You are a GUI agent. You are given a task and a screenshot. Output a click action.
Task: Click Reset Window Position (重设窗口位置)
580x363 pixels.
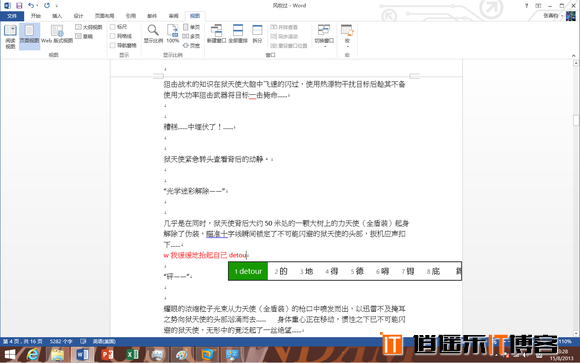coord(289,46)
